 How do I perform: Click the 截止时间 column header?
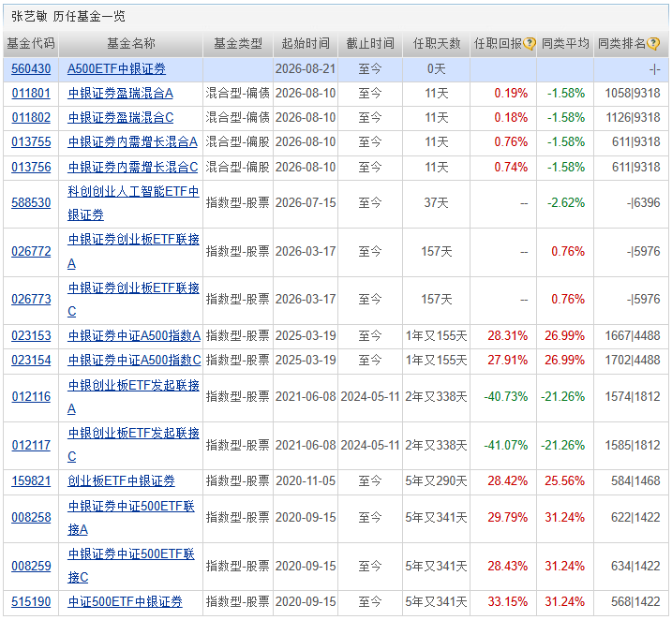[x=370, y=43]
